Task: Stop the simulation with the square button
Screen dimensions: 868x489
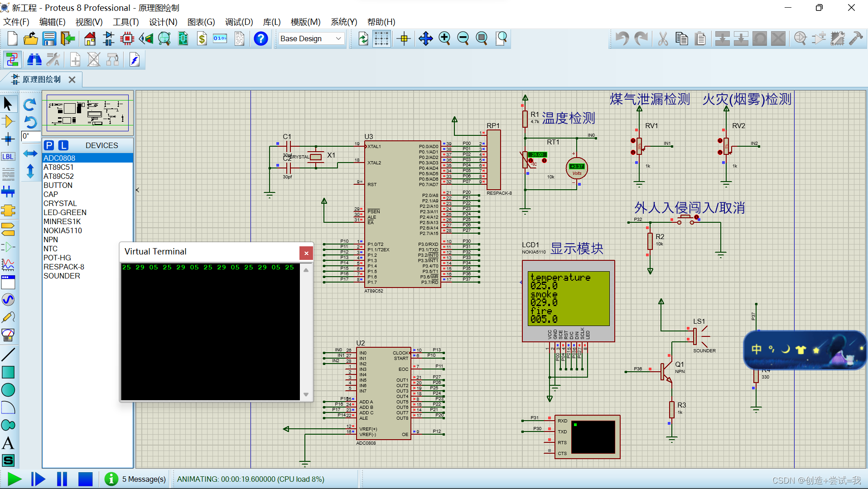Action: [85, 479]
